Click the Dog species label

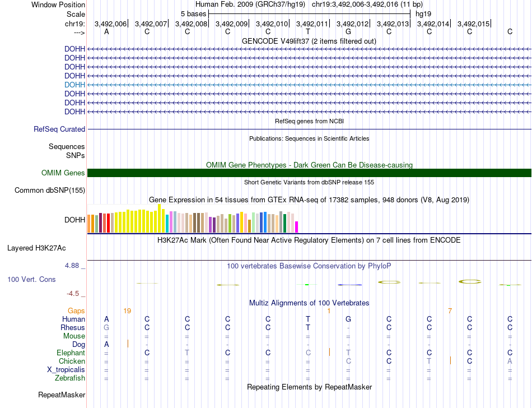pyautogui.click(x=78, y=345)
